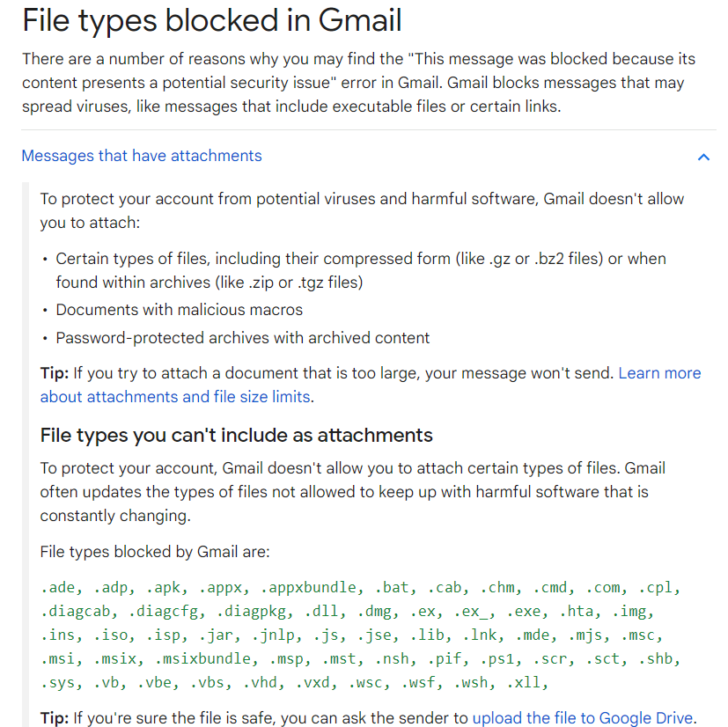Click the 'Password-protected archives with archived content' bullet
728x727 pixels.
pos(242,338)
